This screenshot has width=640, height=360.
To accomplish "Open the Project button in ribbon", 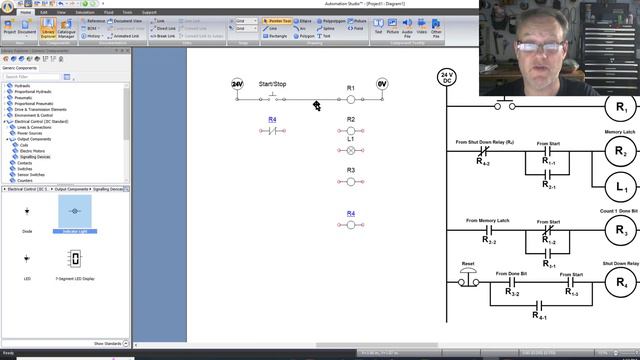I will click(9, 27).
